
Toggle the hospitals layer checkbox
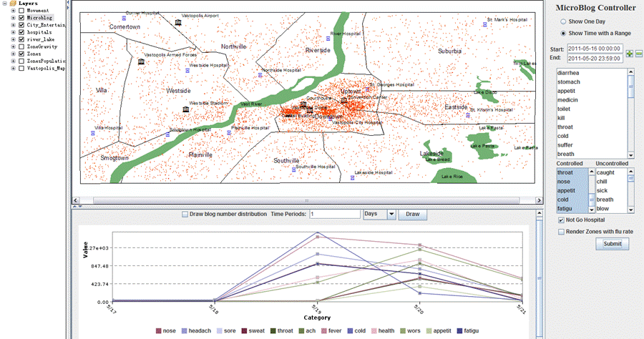(21, 32)
